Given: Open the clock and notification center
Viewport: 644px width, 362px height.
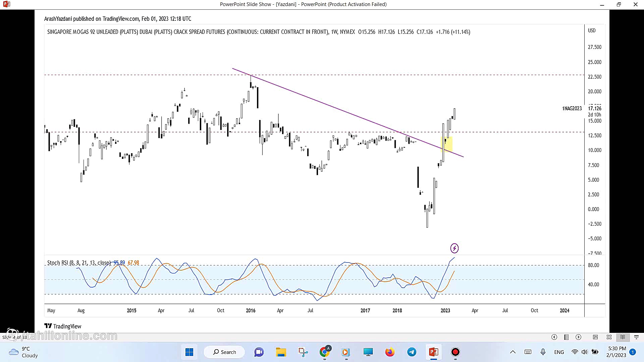Looking at the screenshot, I should (616, 352).
